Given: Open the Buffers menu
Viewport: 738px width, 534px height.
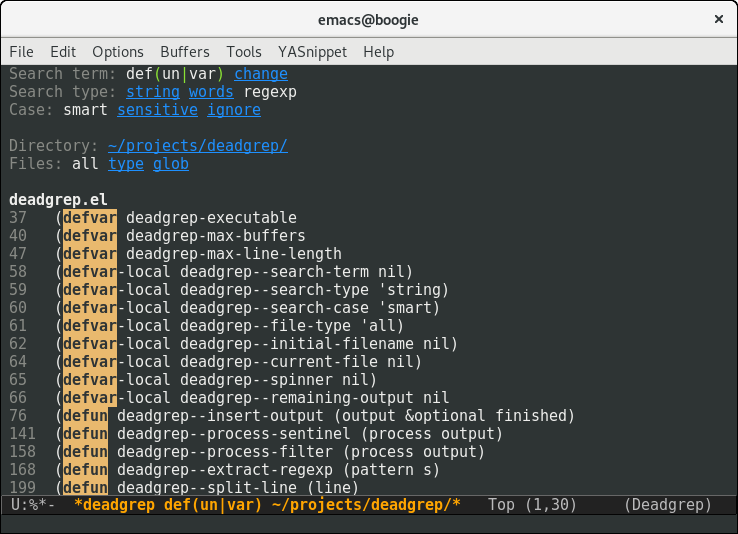Looking at the screenshot, I should coord(184,52).
